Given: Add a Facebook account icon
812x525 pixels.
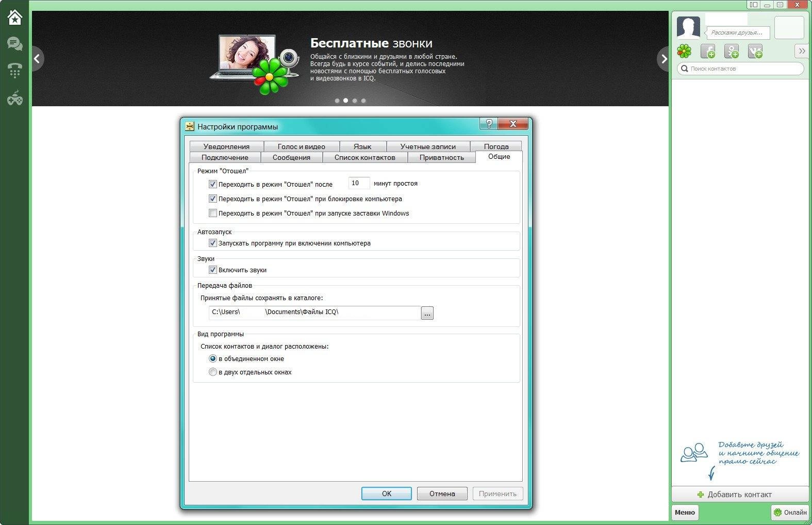Looking at the screenshot, I should (708, 51).
